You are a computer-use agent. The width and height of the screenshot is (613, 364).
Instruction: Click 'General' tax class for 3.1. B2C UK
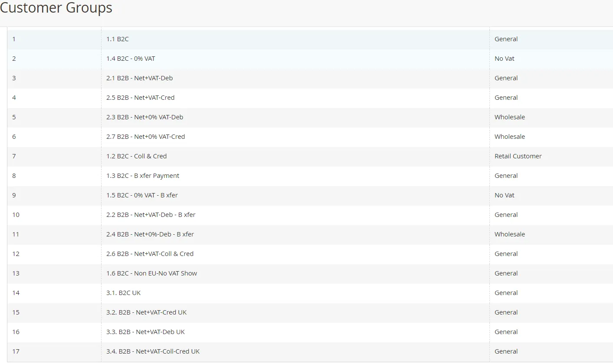[506, 293]
